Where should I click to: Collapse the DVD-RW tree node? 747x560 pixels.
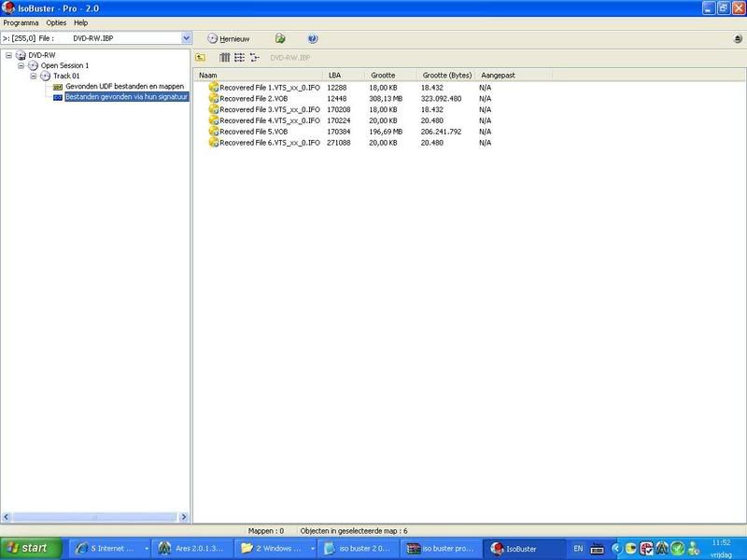(8, 55)
